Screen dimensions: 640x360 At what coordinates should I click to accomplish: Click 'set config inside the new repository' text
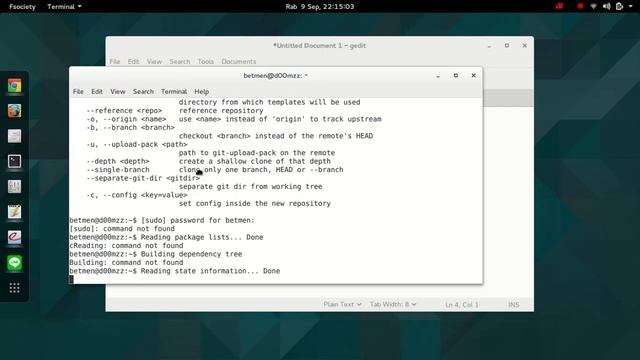coord(255,203)
